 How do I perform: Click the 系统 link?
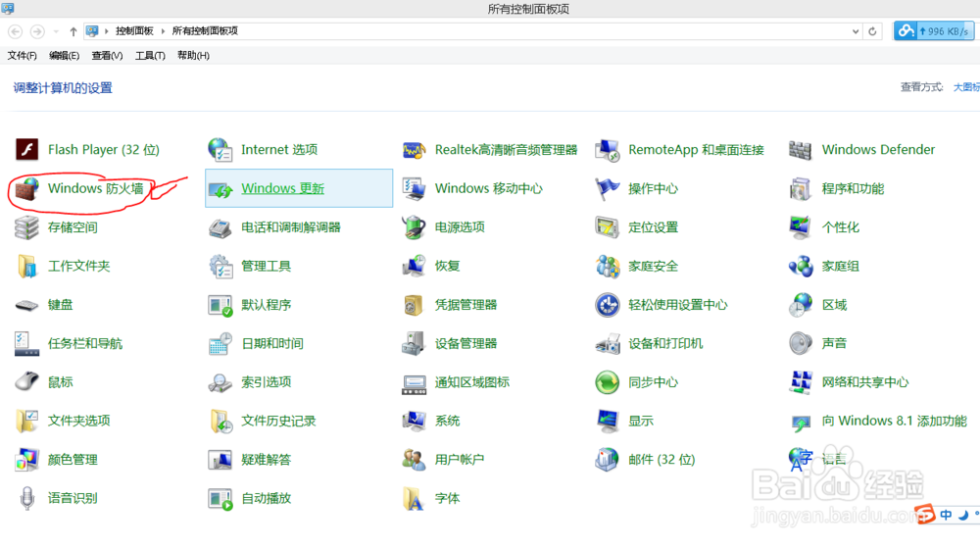tap(447, 421)
